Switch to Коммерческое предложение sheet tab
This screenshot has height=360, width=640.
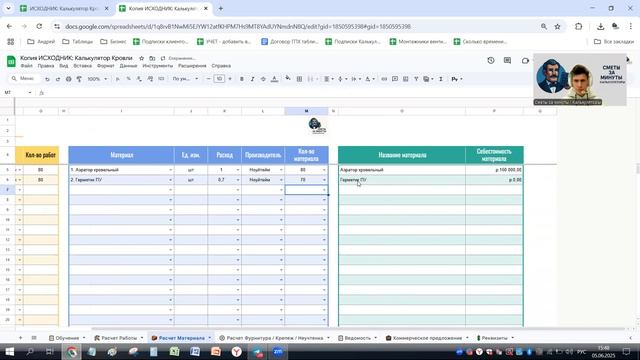click(x=427, y=338)
